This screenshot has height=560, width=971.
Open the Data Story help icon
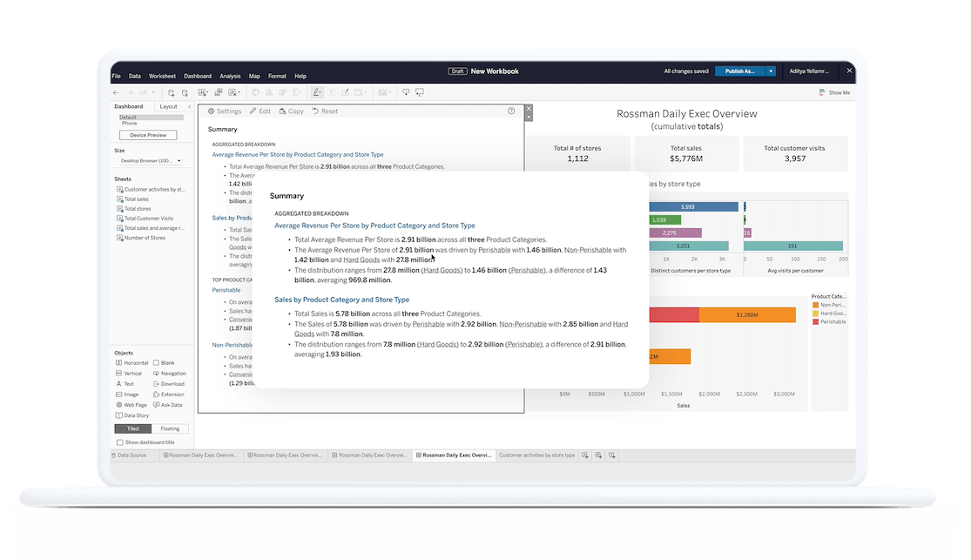click(511, 111)
